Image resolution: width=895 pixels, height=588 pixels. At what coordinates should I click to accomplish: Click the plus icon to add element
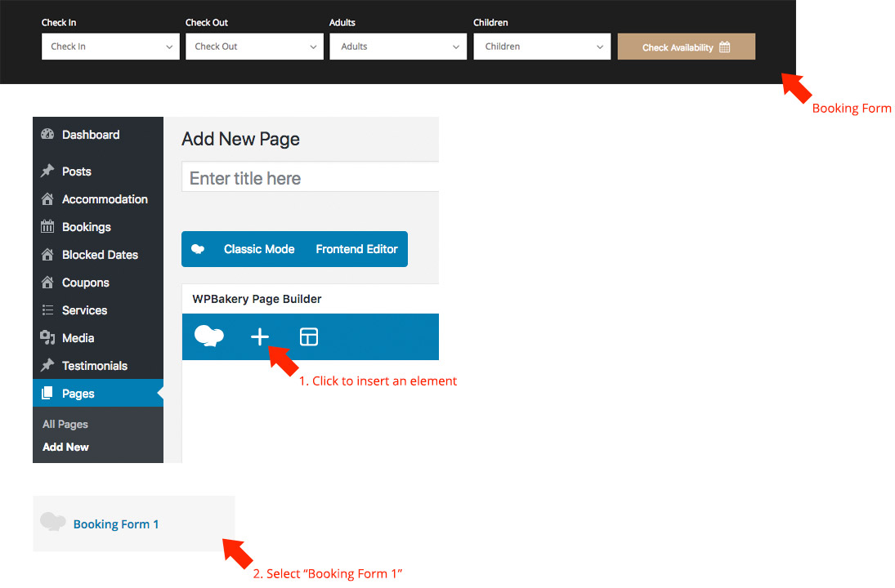tap(259, 336)
